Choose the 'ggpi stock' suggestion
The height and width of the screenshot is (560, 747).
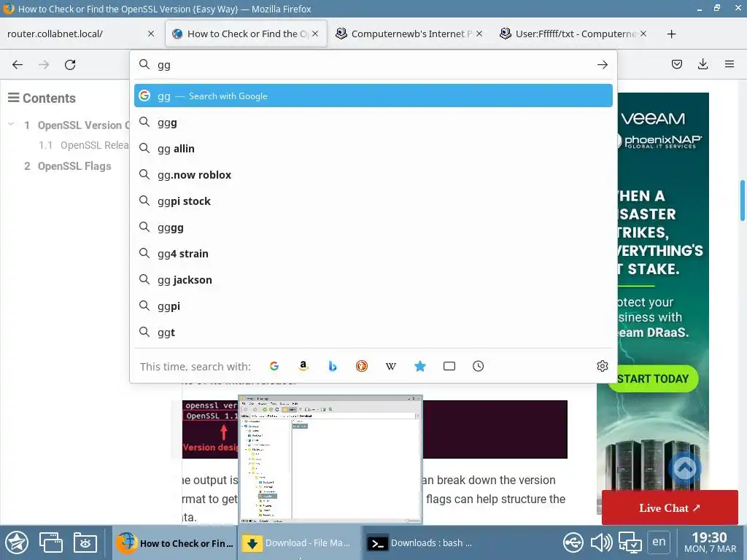click(373, 201)
